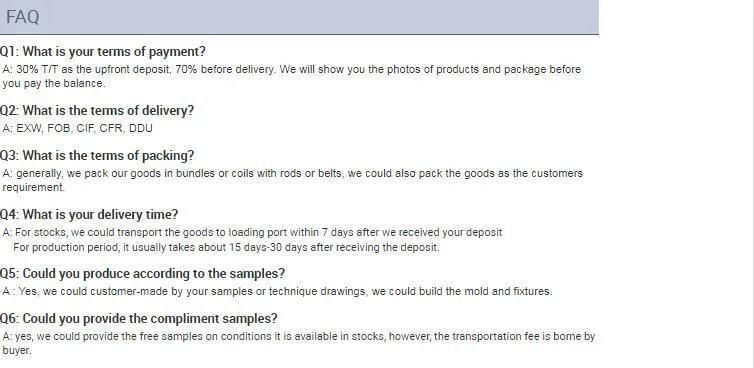Click the word 'FOB' in delivery terms
Image resolution: width=754 pixels, height=368 pixels.
60,128
